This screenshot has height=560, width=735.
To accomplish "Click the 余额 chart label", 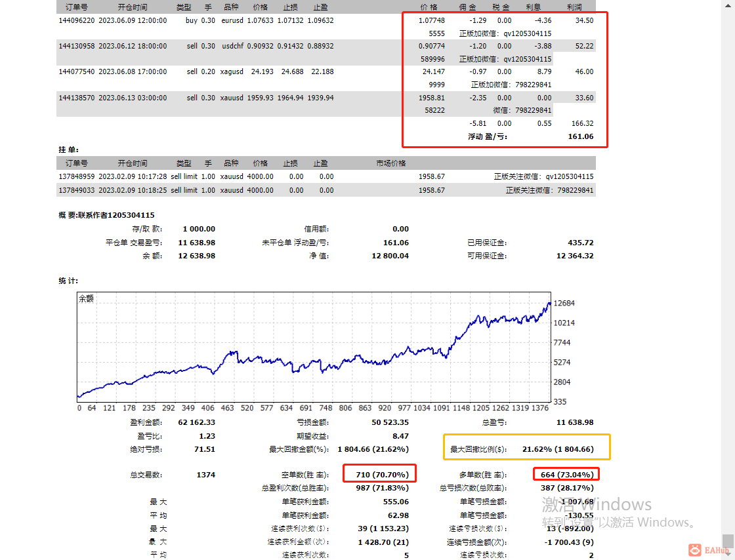I will point(86,298).
